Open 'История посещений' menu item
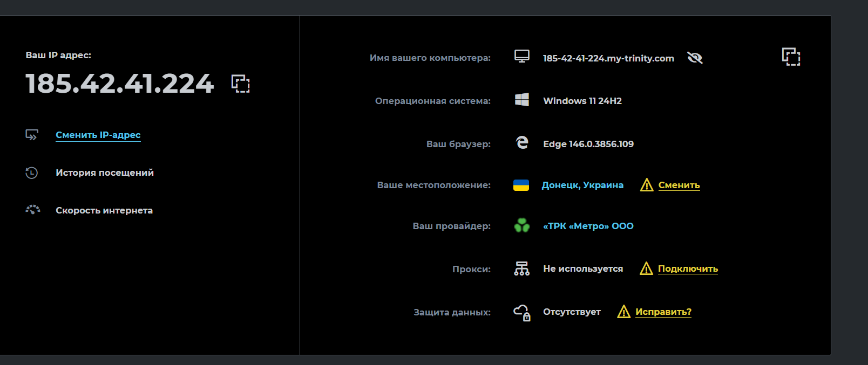This screenshot has width=868, height=365. (104, 173)
